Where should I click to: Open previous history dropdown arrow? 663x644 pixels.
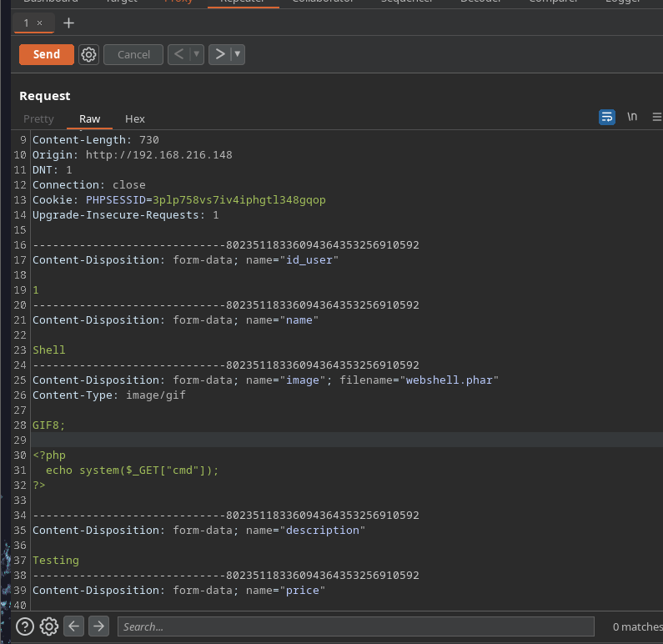197,54
